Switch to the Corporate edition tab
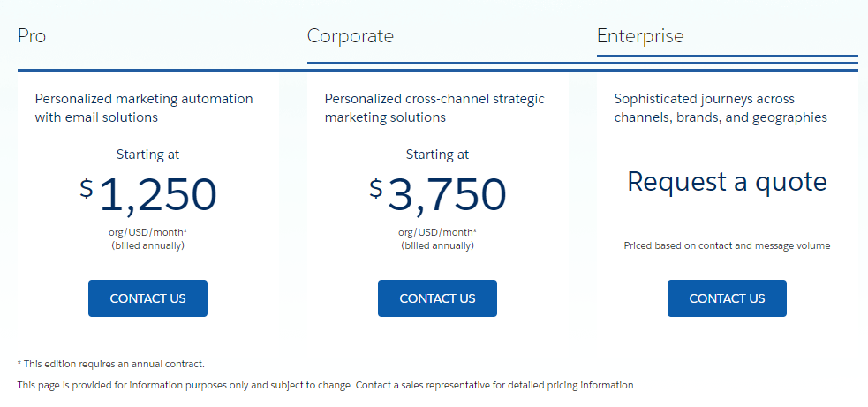Screen dimensions: 868x407 click(x=351, y=36)
